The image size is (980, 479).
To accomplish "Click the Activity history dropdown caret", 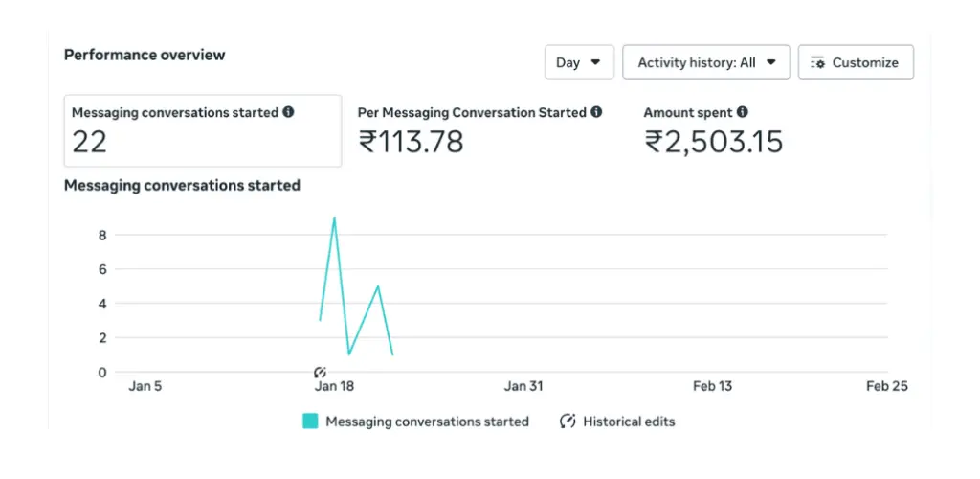I will click(771, 62).
